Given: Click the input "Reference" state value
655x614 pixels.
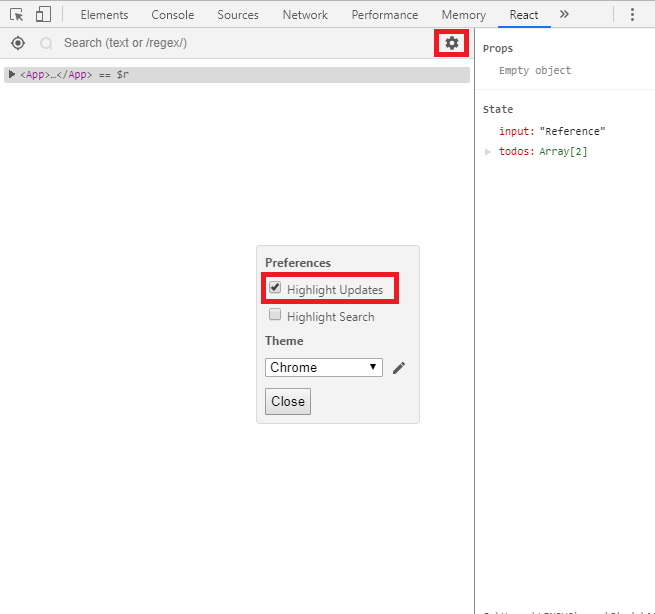Looking at the screenshot, I should 572,131.
